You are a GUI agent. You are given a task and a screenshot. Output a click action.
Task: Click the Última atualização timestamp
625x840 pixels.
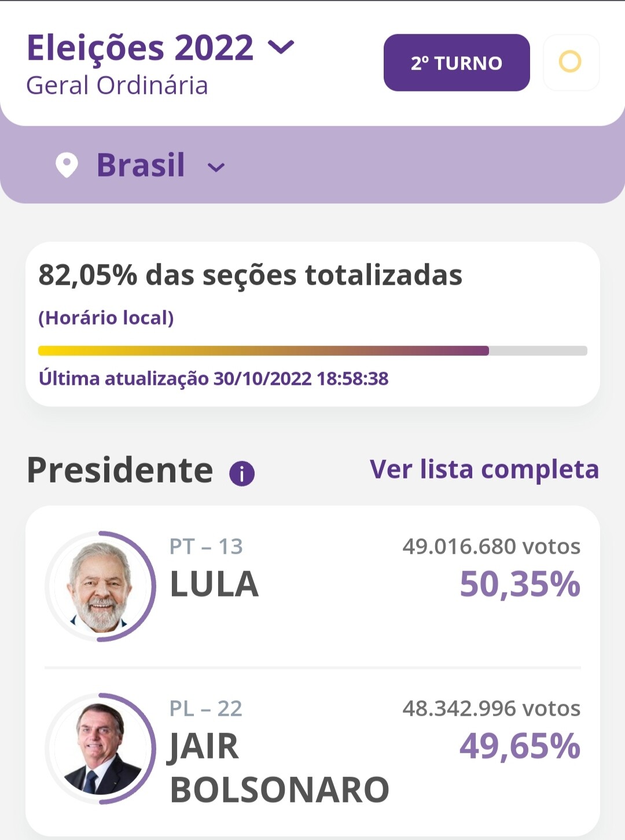pos(214,378)
